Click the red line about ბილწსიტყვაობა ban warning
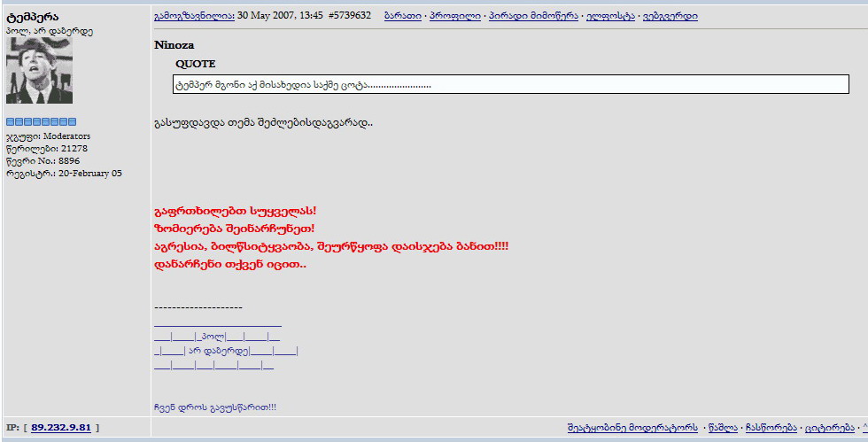 [x=331, y=246]
